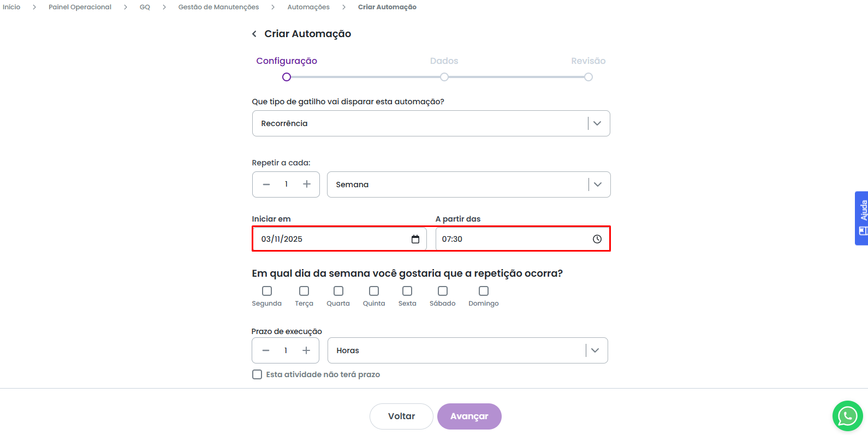
Task: Click the Voltar button
Action: click(x=401, y=416)
